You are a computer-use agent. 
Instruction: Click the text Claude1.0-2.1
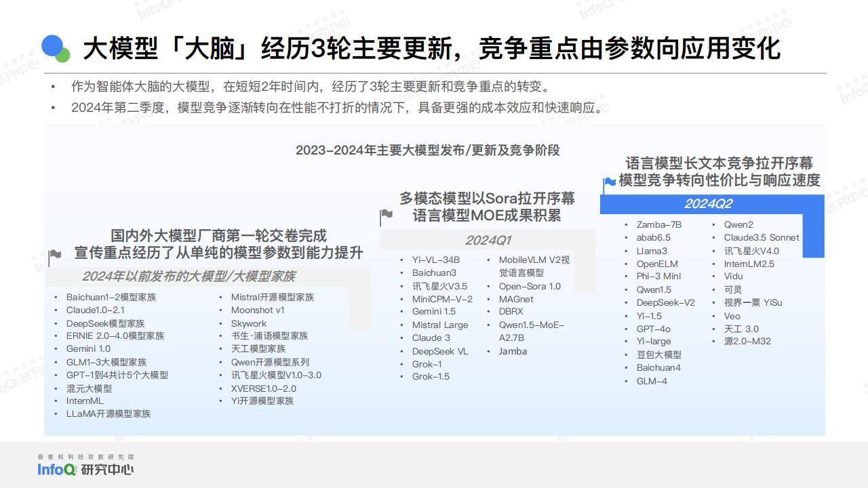tap(96, 310)
